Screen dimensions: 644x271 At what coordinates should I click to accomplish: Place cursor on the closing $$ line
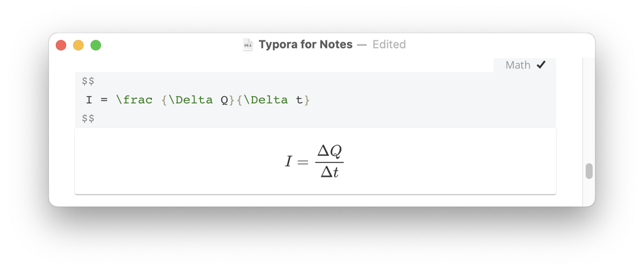click(88, 118)
